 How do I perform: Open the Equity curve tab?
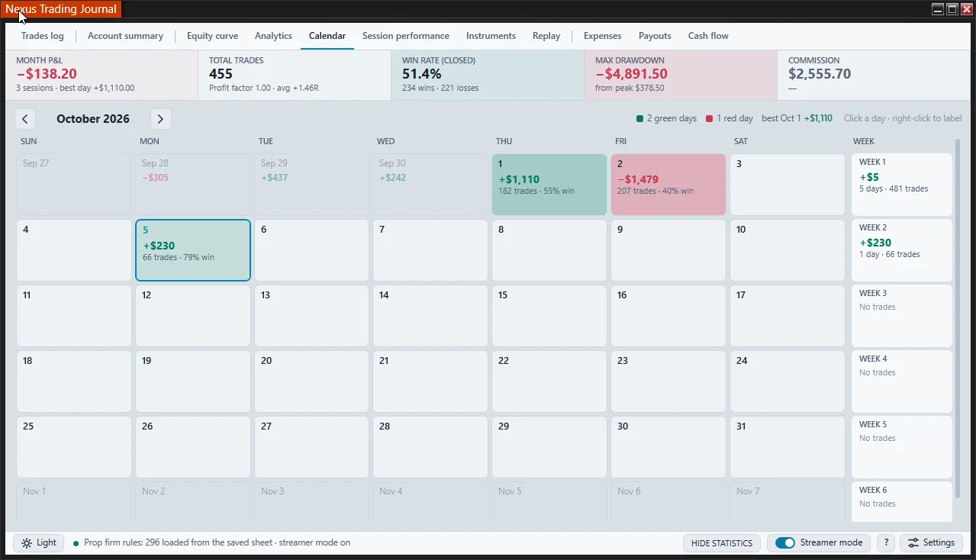[212, 36]
